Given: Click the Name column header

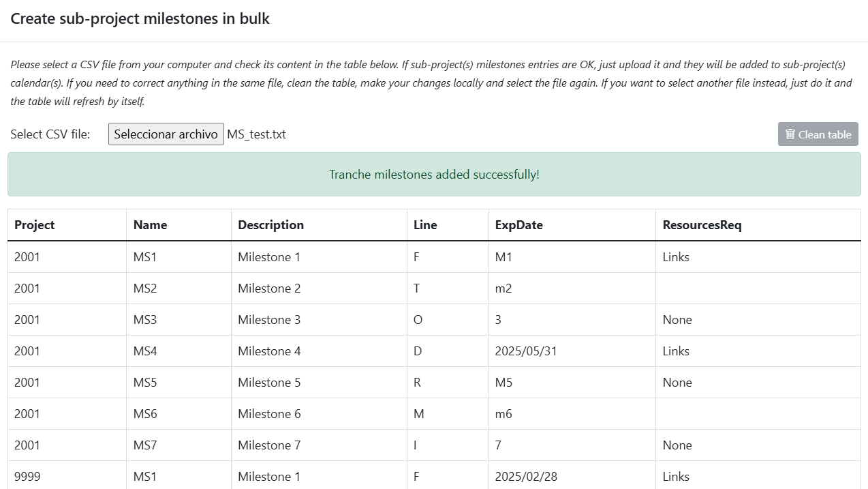Looking at the screenshot, I should (x=179, y=225).
